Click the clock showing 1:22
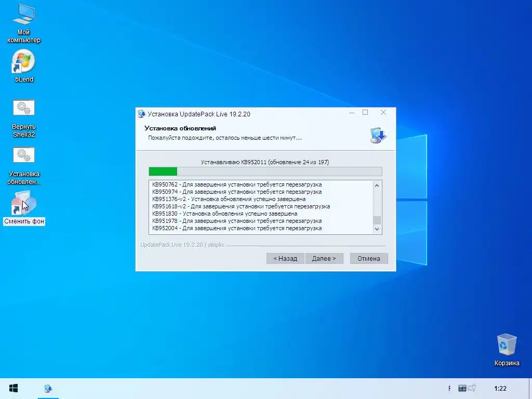The height and width of the screenshot is (399, 532). [500, 389]
